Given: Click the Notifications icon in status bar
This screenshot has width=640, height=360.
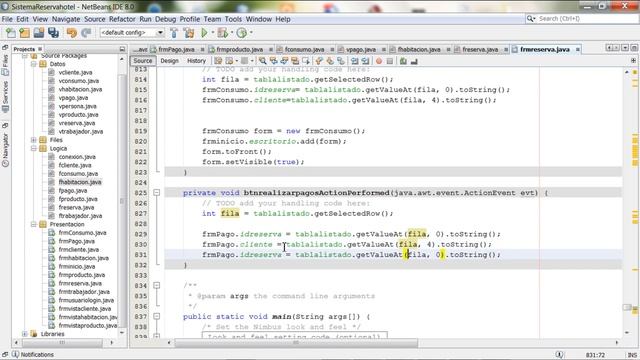Looking at the screenshot, I should click(15, 354).
